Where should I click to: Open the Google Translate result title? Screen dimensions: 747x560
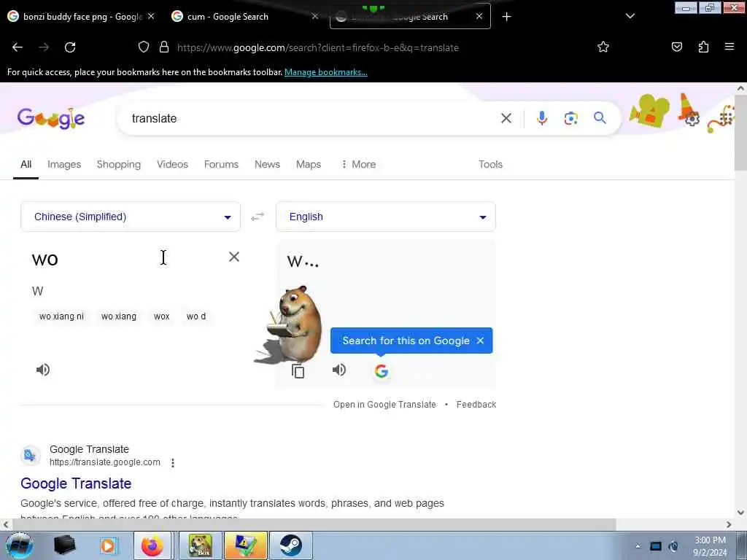tap(76, 483)
